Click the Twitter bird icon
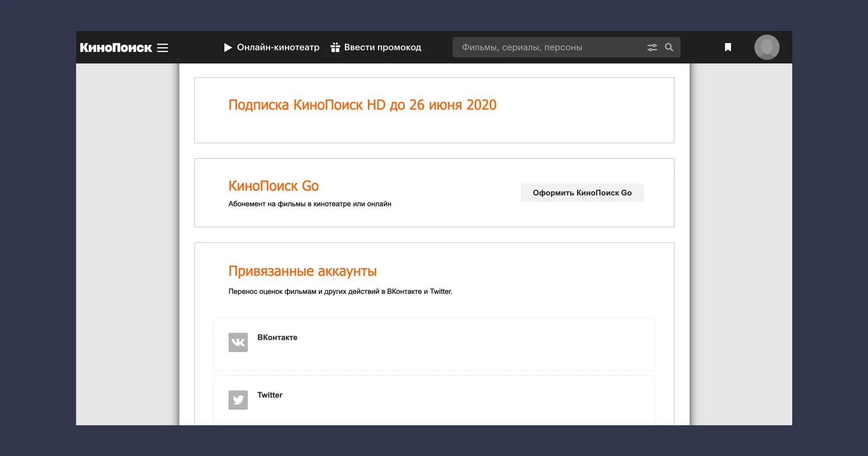This screenshot has width=868, height=456. coord(238,400)
